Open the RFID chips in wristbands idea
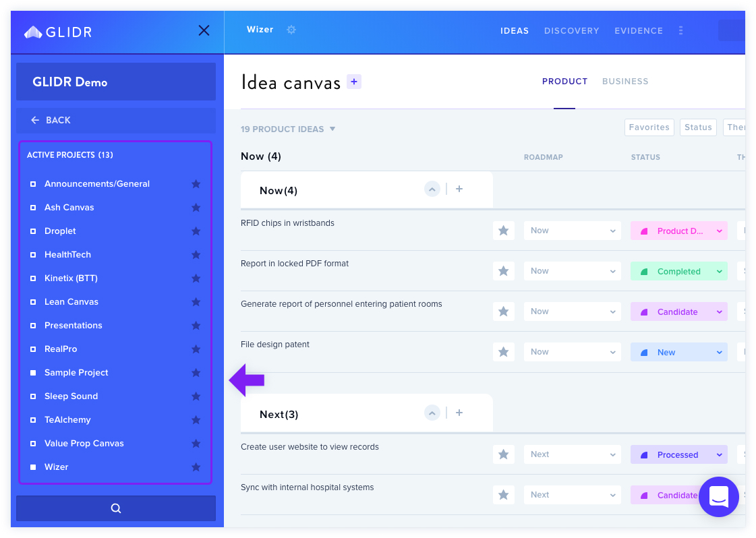Image resolution: width=756 pixels, height=538 pixels. coord(287,223)
